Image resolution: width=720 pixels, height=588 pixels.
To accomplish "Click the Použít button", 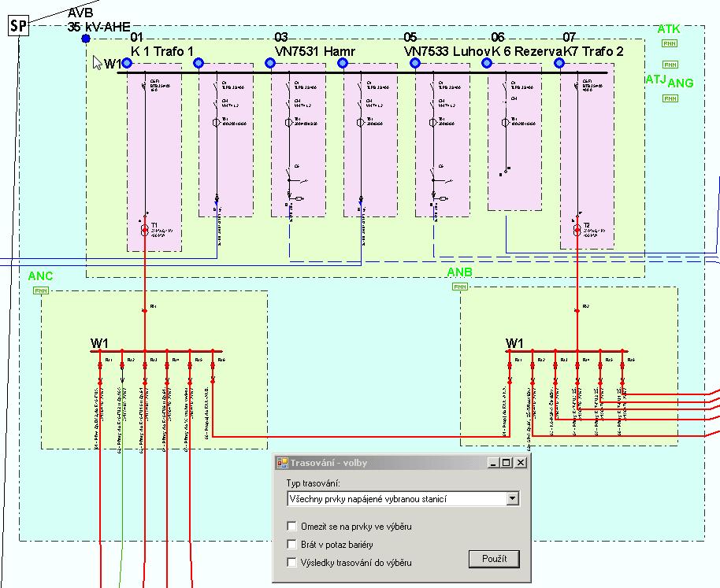I will (494, 559).
